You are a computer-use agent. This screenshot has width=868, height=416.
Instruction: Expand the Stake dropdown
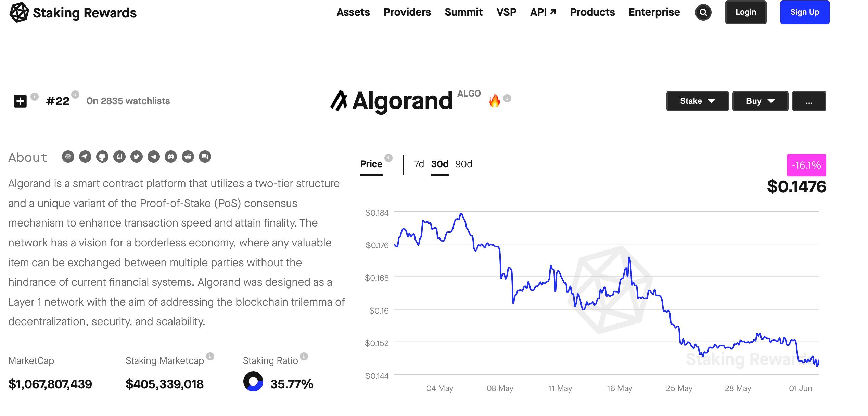[697, 101]
